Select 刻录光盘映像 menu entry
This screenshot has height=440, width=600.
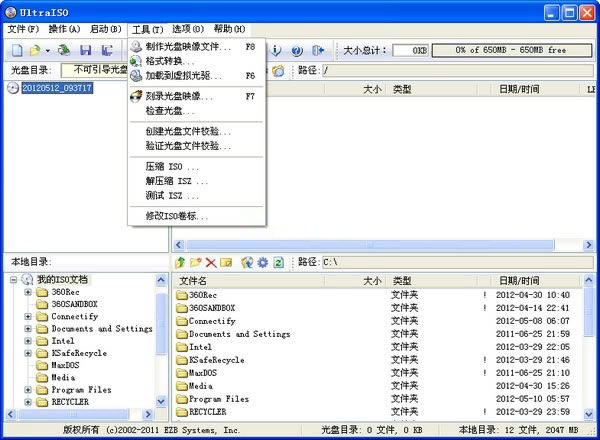tap(179, 96)
